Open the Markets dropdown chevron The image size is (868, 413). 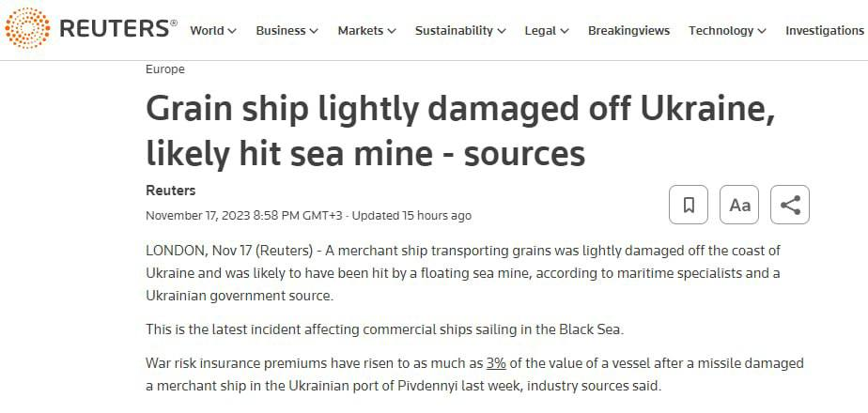391,31
